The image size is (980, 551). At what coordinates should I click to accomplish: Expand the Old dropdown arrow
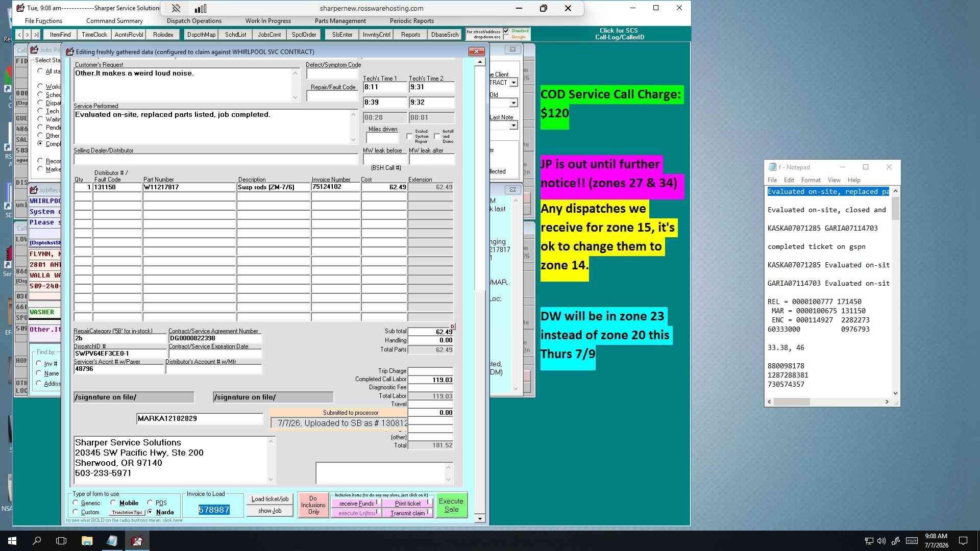513,103
